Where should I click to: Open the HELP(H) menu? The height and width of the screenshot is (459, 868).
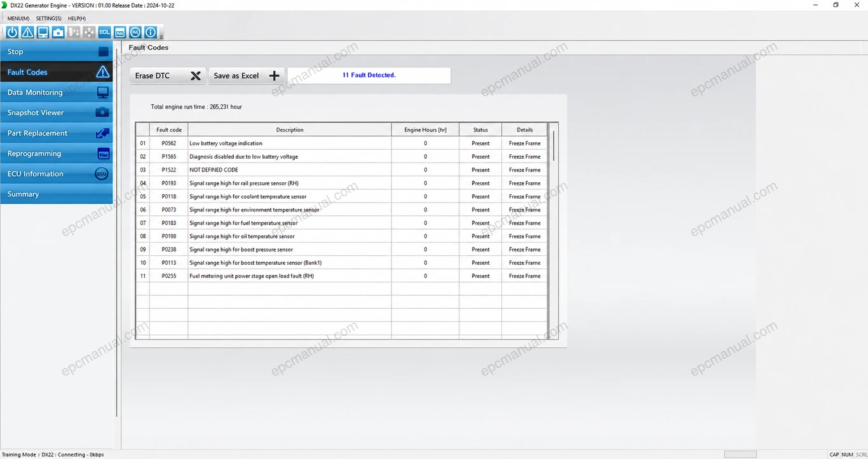pos(77,18)
